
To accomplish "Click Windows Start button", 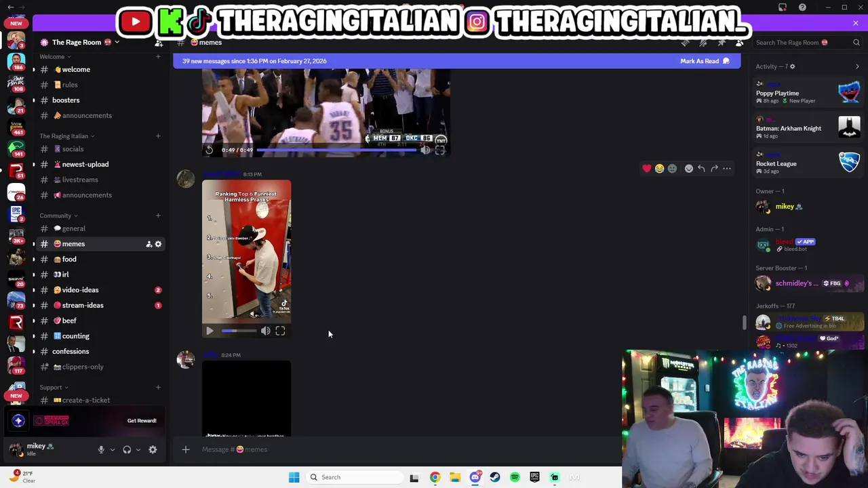I will click(x=294, y=477).
